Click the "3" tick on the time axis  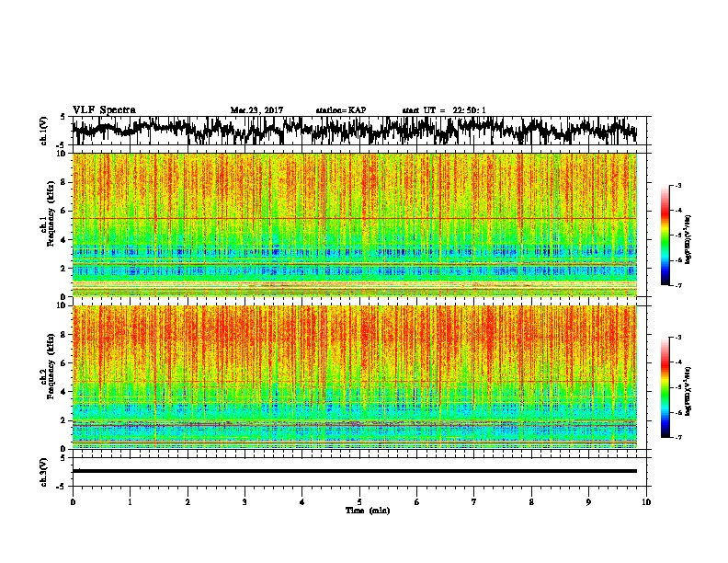(245, 502)
